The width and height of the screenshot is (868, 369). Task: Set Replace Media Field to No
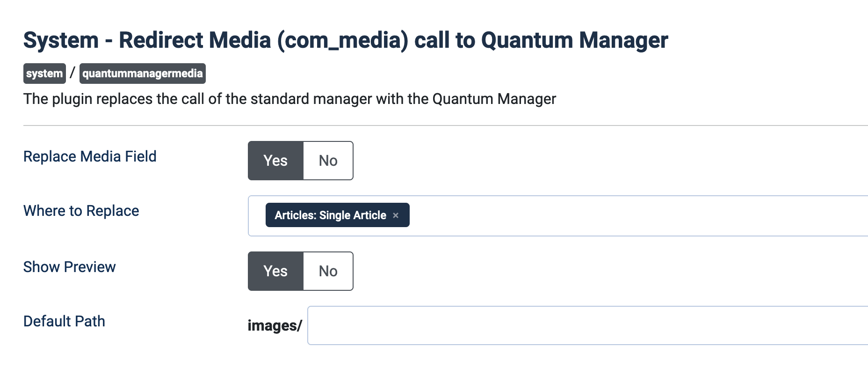click(x=328, y=161)
